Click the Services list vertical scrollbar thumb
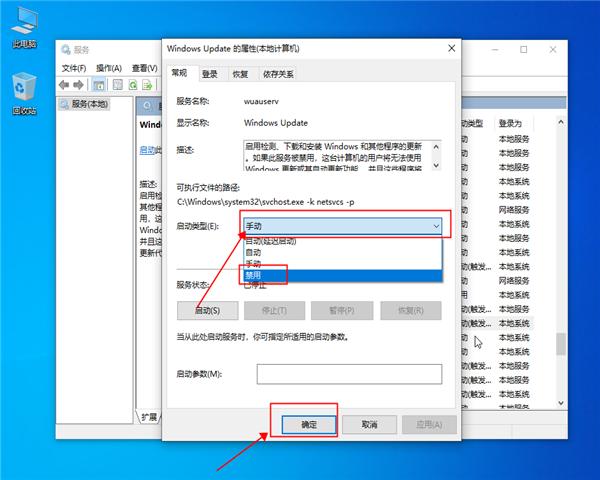This screenshot has width=600, height=480. (x=561, y=344)
